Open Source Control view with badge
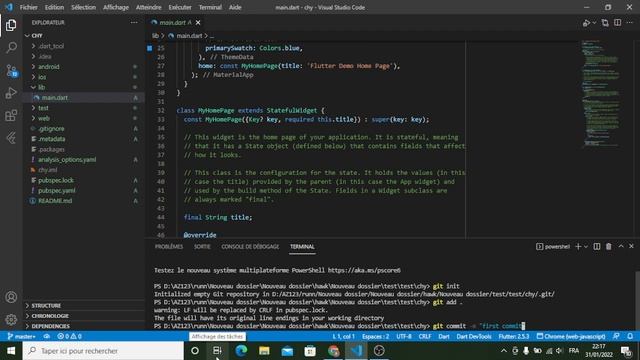The height and width of the screenshot is (360, 640). tap(11, 71)
